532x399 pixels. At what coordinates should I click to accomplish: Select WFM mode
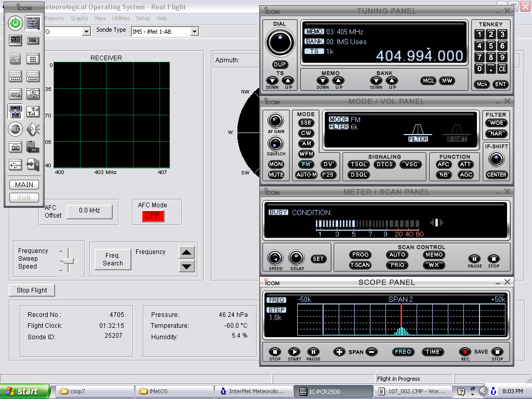[x=306, y=154]
